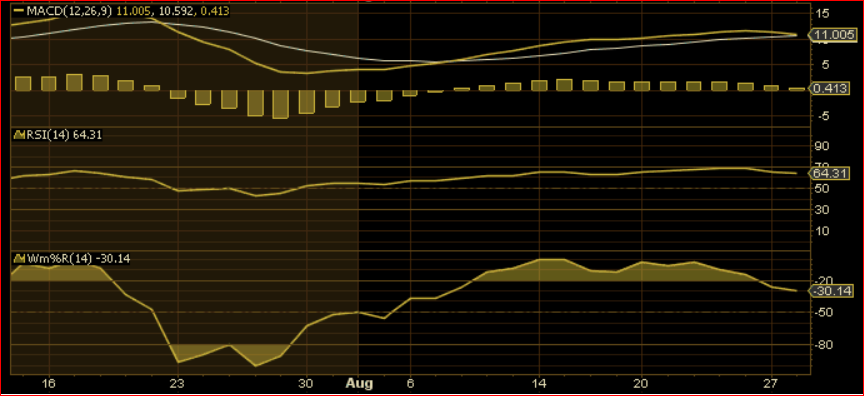Click the 6 date marker on time axis

coord(409,383)
